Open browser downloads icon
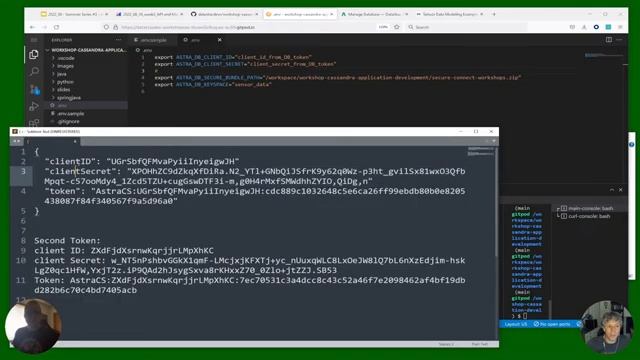Screen dimensions: 640x360 [584, 27]
